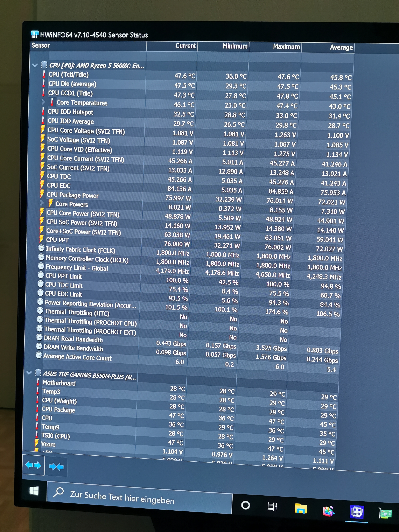The image size is (399, 532).
Task: Expand the Core Temperatures subgroup
Action: pos(43,102)
